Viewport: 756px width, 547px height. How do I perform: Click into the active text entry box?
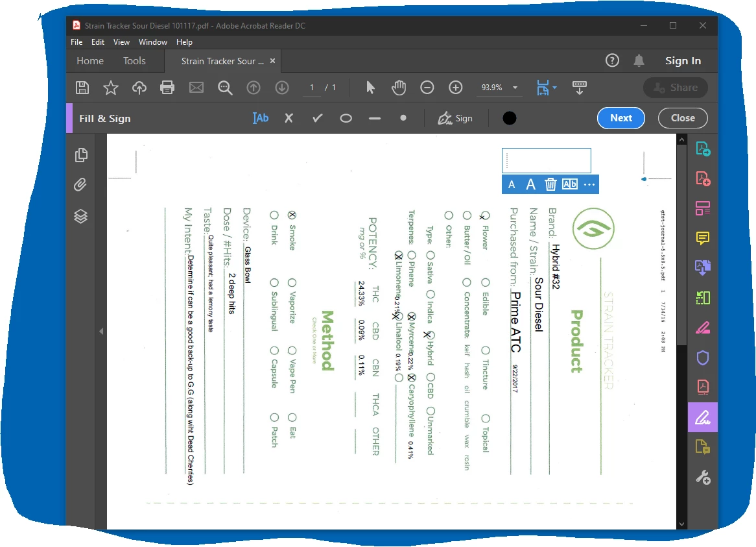click(547, 161)
